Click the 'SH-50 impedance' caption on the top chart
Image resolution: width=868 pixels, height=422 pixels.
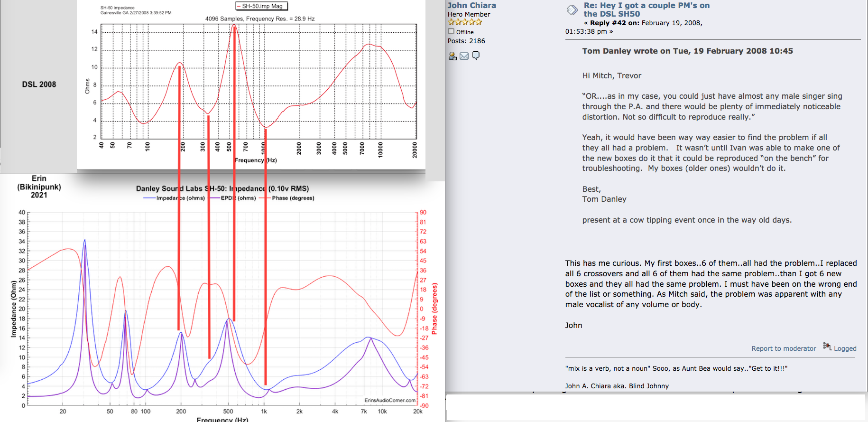click(x=117, y=8)
